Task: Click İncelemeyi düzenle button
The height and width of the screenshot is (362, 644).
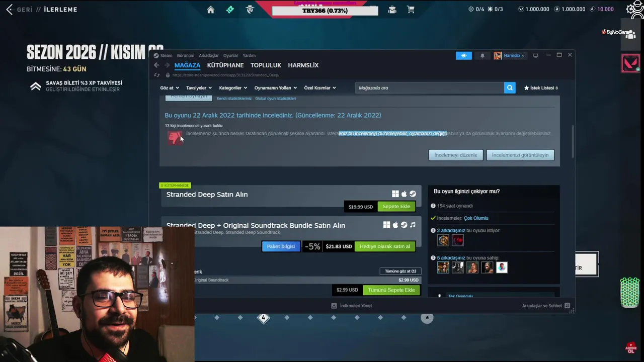Action: (x=456, y=155)
